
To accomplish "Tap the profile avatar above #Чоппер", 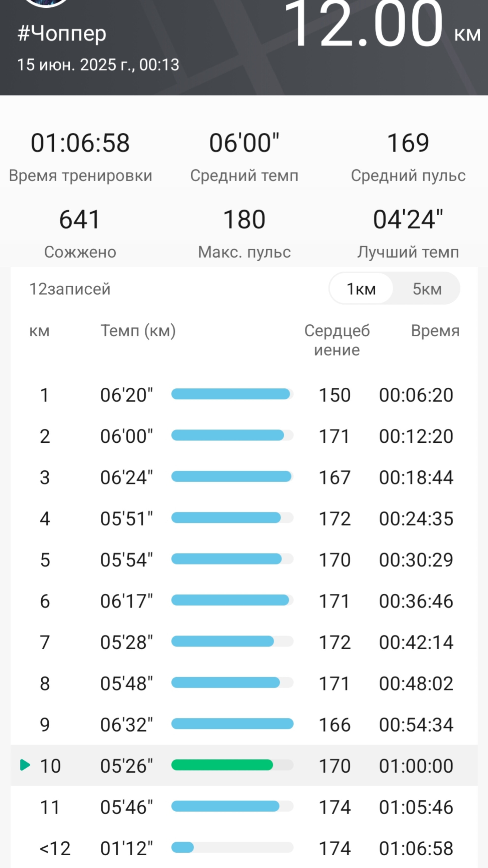I will [x=47, y=3].
